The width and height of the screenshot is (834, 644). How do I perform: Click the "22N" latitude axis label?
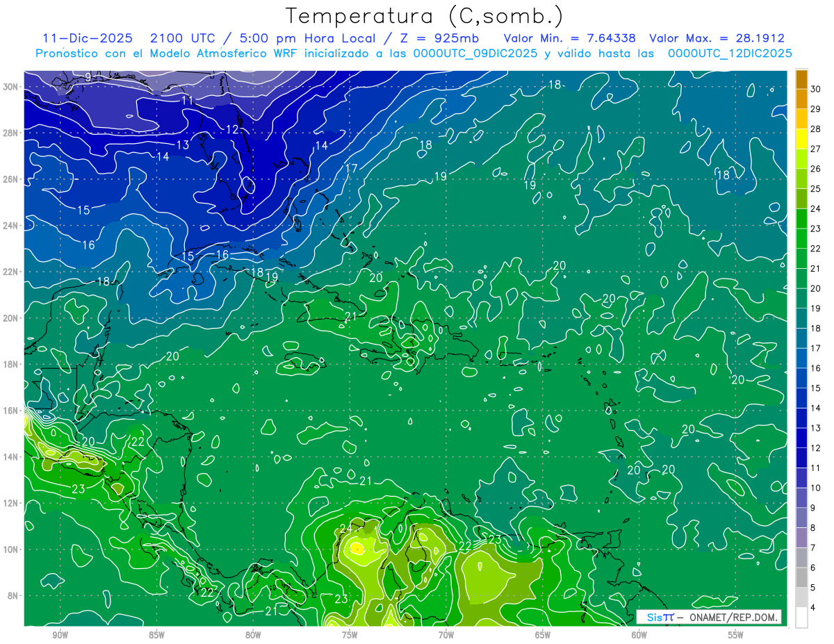point(12,272)
